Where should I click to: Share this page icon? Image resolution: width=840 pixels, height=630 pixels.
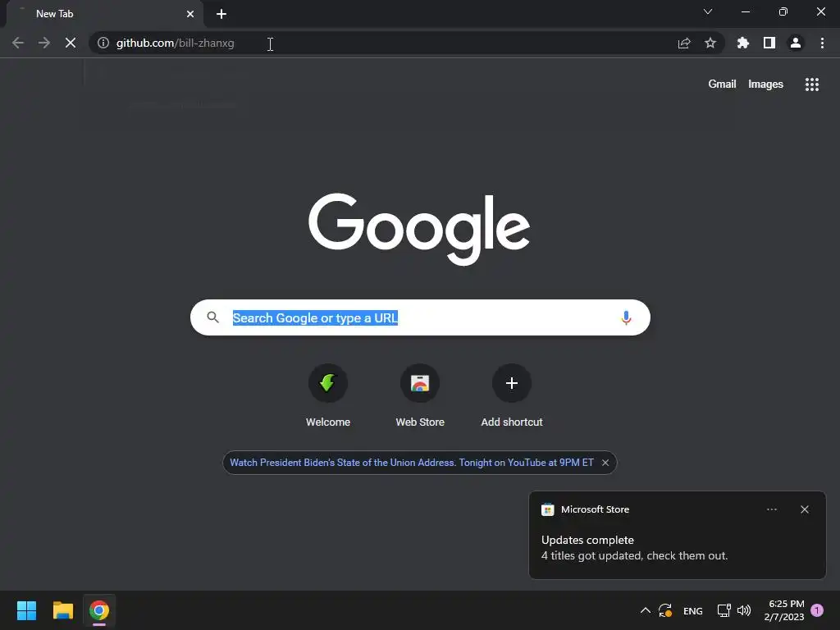coord(684,43)
